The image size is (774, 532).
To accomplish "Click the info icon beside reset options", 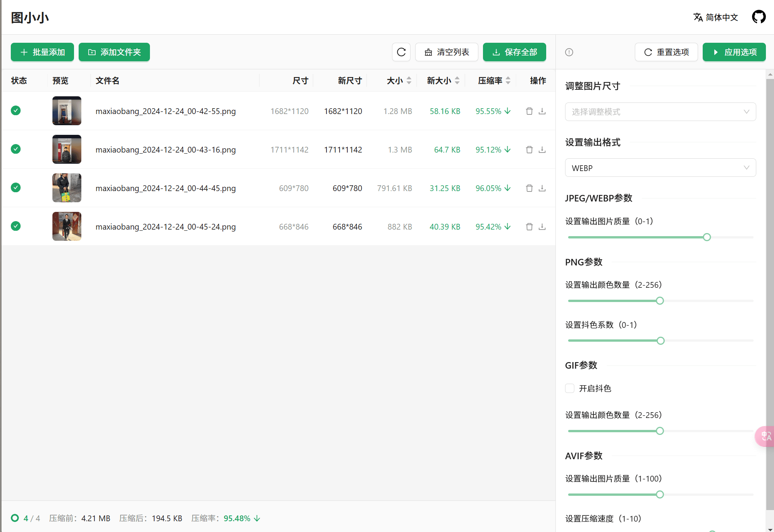I will [569, 52].
